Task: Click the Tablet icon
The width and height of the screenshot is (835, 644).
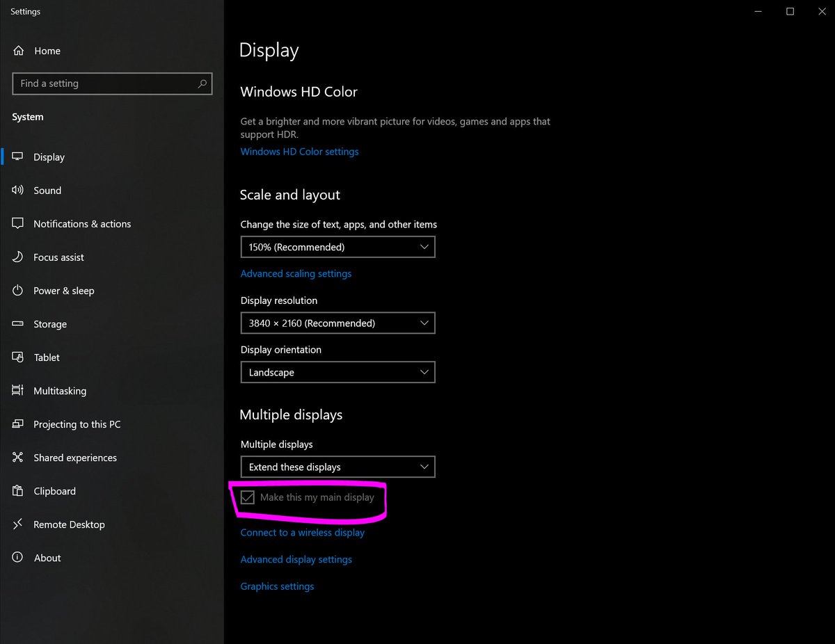Action: click(18, 357)
